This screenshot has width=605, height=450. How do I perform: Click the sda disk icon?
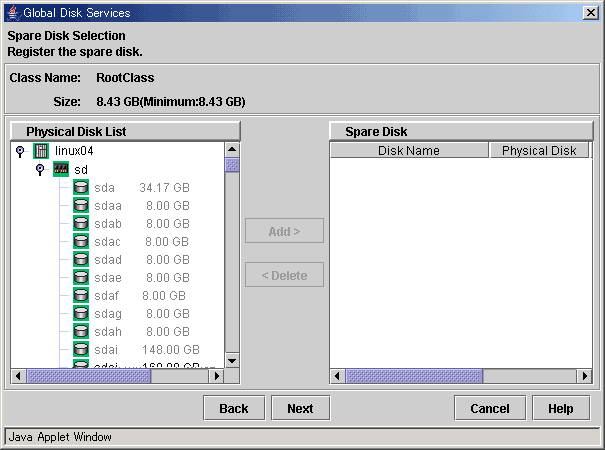pyautogui.click(x=81, y=187)
